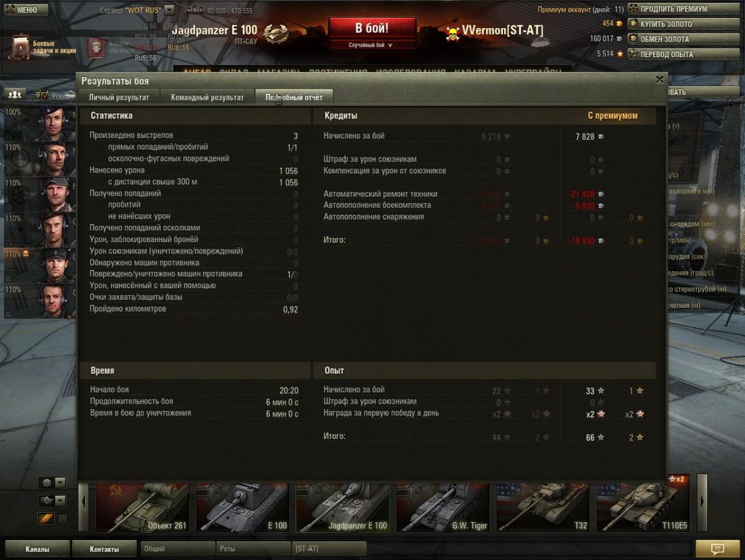Screen dimensions: 745x560
Task: Click the -19 430 total credits value
Action: coord(581,241)
